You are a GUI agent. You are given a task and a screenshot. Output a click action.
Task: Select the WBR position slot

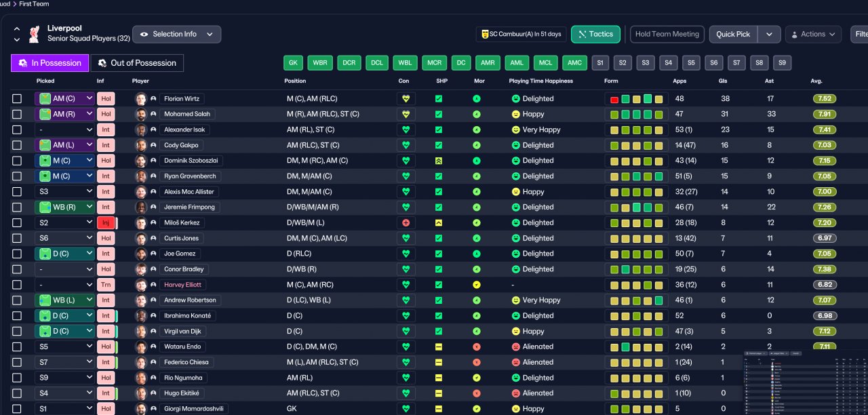click(319, 63)
